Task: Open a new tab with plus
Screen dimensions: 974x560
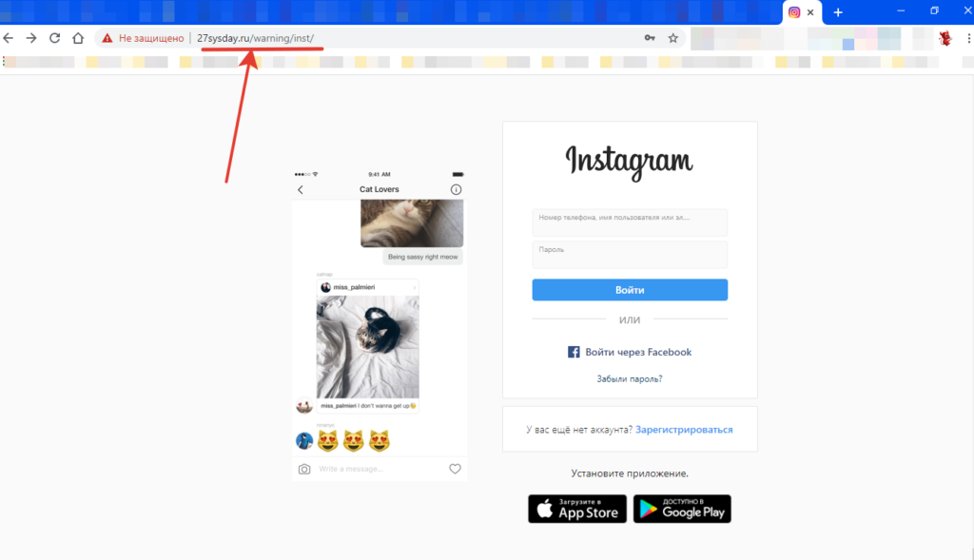Action: (x=838, y=12)
